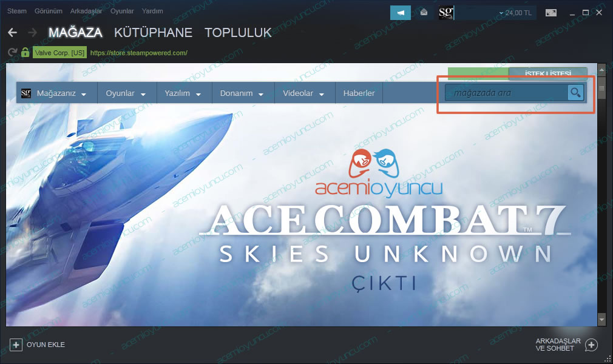Click the Valve Corp. [US] certificate label
Viewport: 613px width, 364px height.
[59, 52]
